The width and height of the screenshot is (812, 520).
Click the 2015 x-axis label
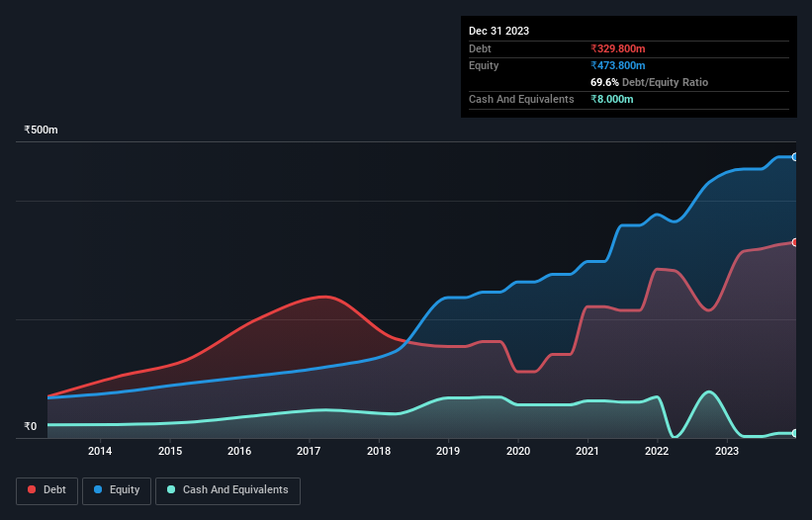coord(170,451)
